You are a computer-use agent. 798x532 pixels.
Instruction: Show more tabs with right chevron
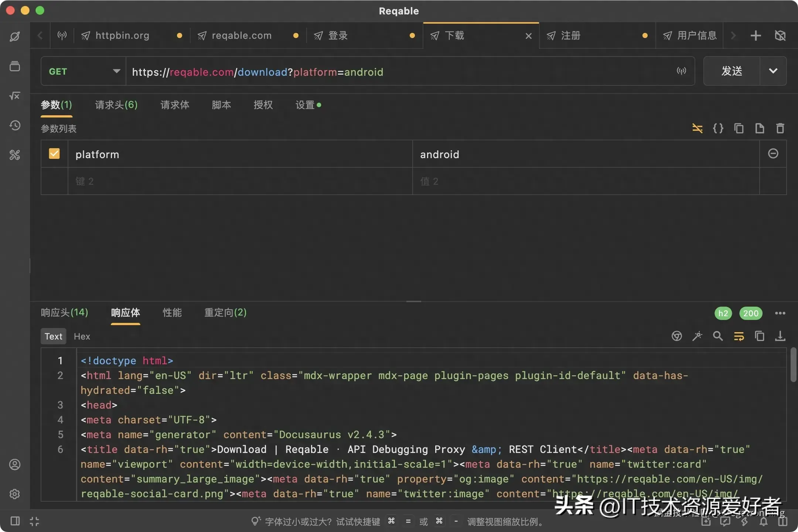(733, 35)
